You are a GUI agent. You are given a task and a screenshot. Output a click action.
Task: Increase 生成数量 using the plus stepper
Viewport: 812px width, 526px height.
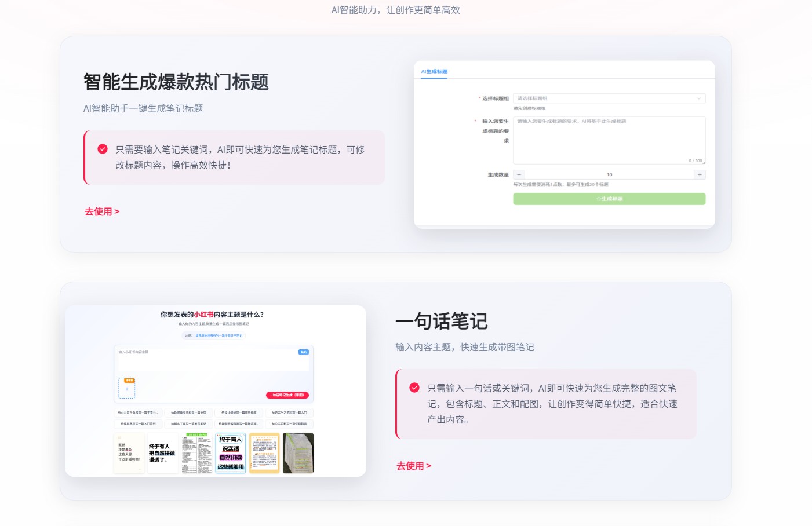tap(700, 174)
